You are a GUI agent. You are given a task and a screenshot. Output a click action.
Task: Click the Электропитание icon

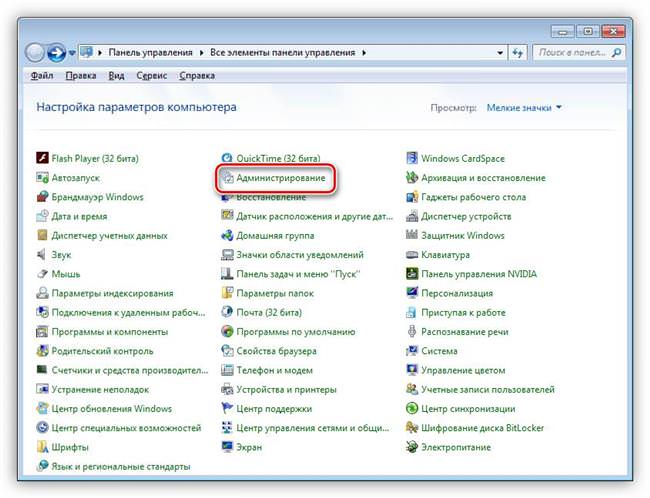point(412,447)
